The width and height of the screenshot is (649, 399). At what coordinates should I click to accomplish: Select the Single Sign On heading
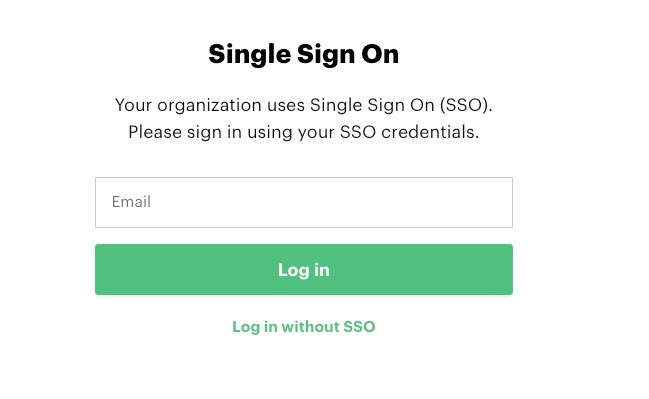pos(304,54)
